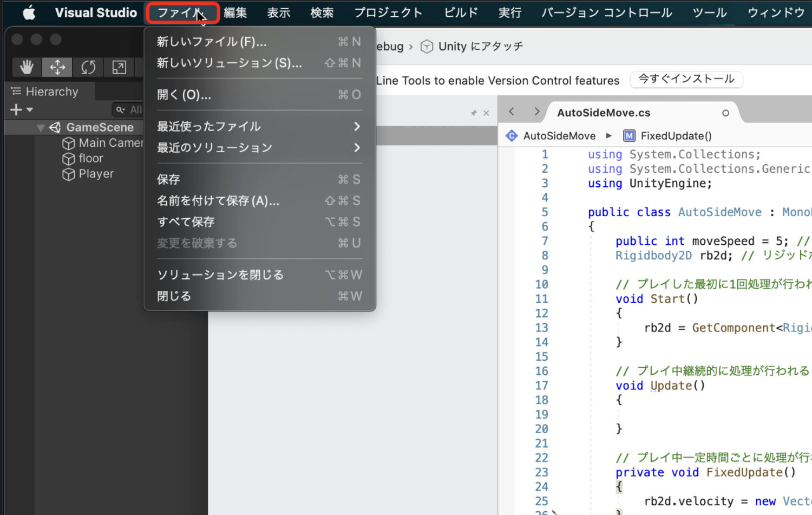Close the side pad with x icon
Viewport: 812px width, 515px height.
[486, 113]
